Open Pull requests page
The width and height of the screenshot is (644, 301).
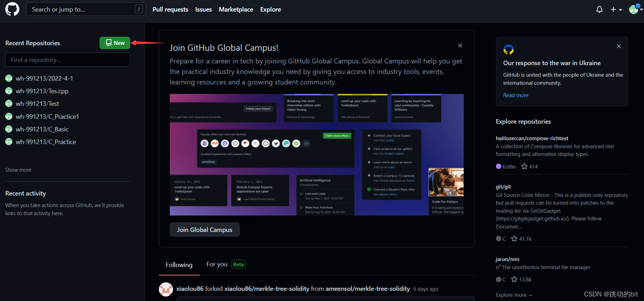click(170, 9)
